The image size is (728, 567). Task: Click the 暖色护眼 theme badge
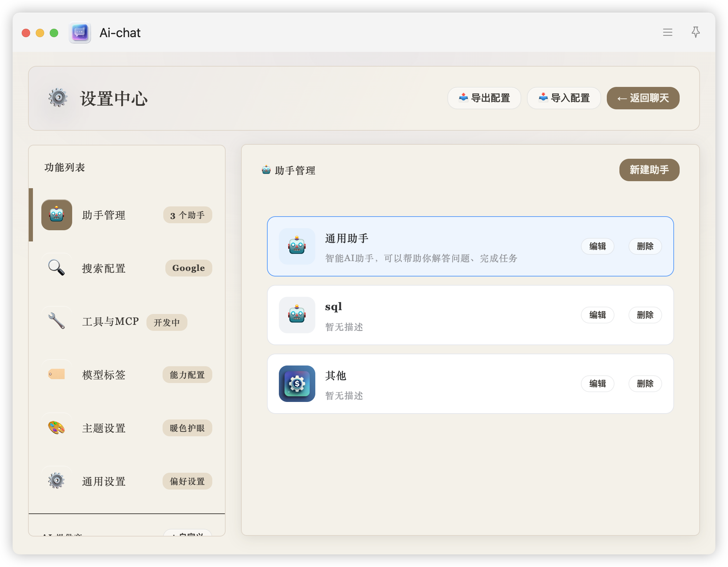click(187, 428)
